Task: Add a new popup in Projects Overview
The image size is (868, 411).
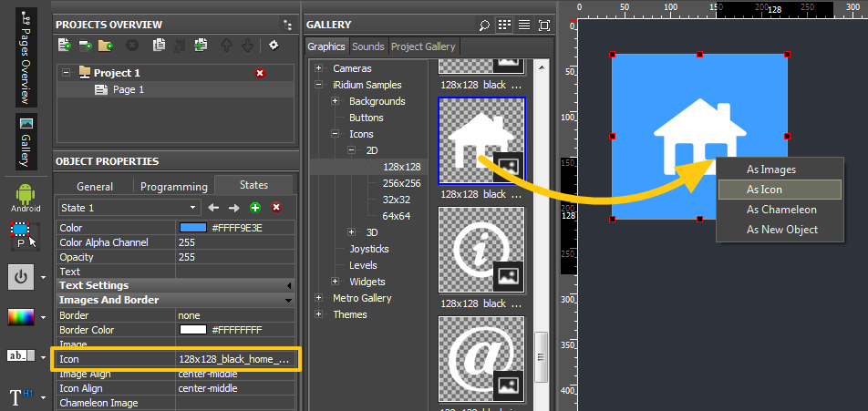Action: [x=86, y=45]
